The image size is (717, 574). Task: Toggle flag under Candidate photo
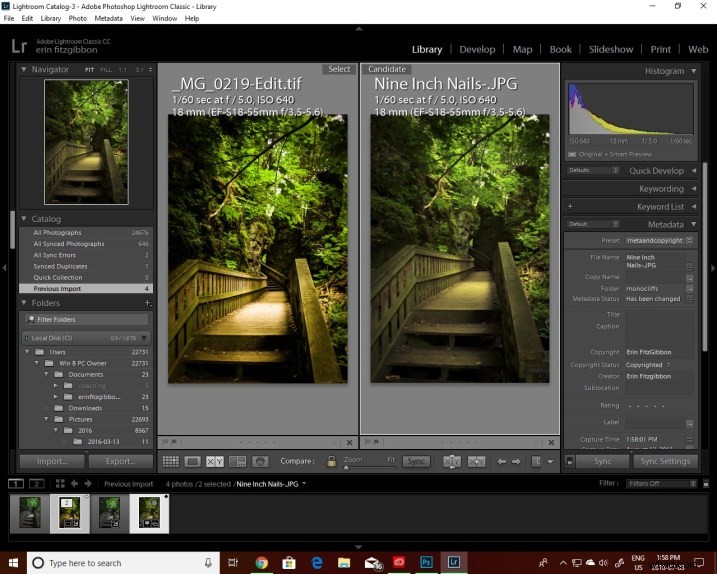click(368, 442)
